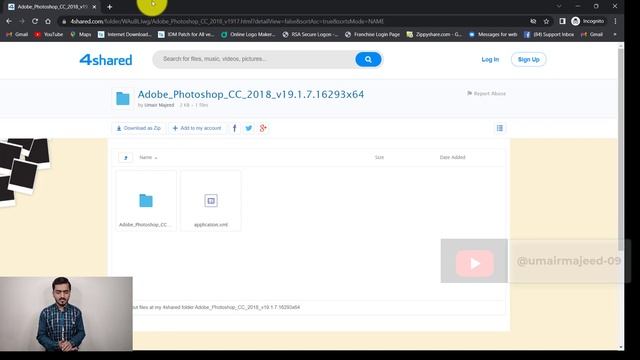The image size is (640, 360).
Task: Click Download as Zip
Action: coord(138,128)
